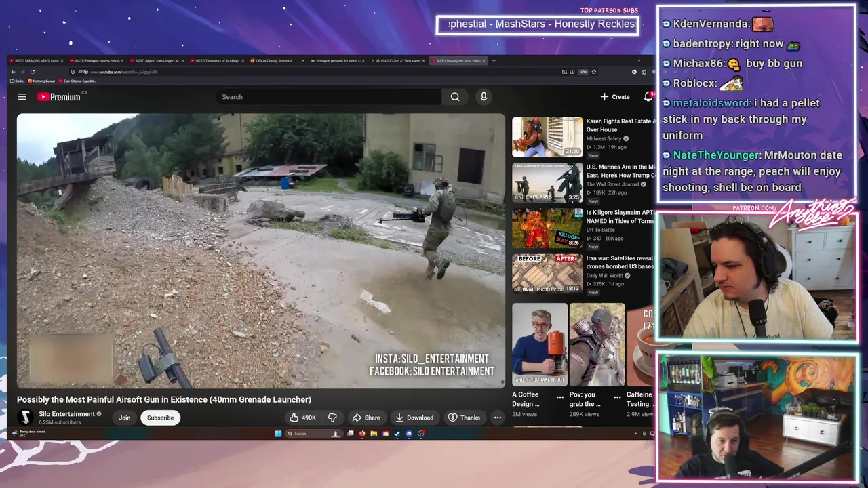
Task: Focus the YouTube search field
Action: [x=329, y=97]
